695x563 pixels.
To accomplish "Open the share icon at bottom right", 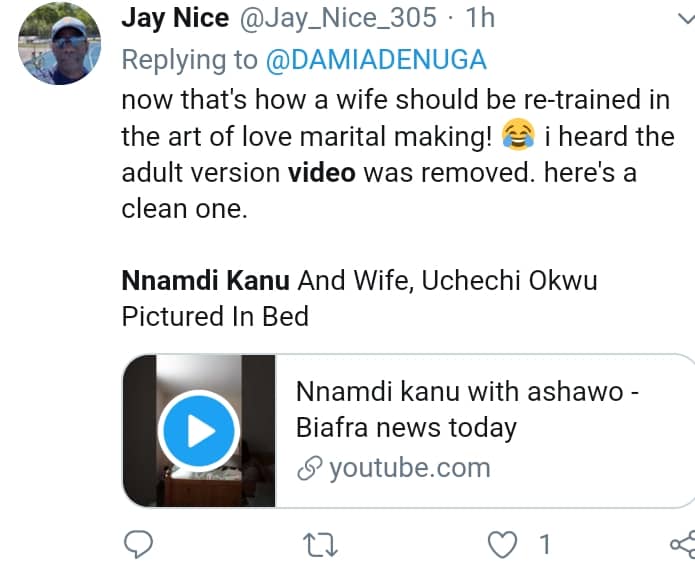I will [681, 544].
